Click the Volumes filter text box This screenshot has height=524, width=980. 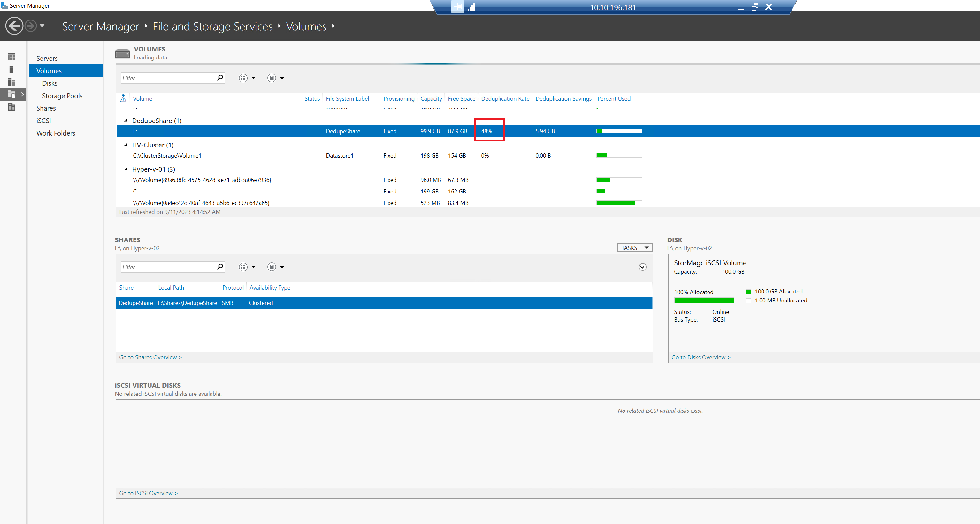point(168,78)
